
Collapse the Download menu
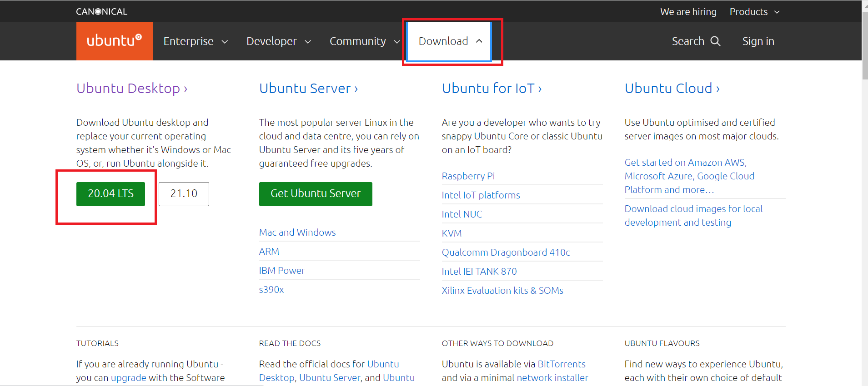point(449,41)
